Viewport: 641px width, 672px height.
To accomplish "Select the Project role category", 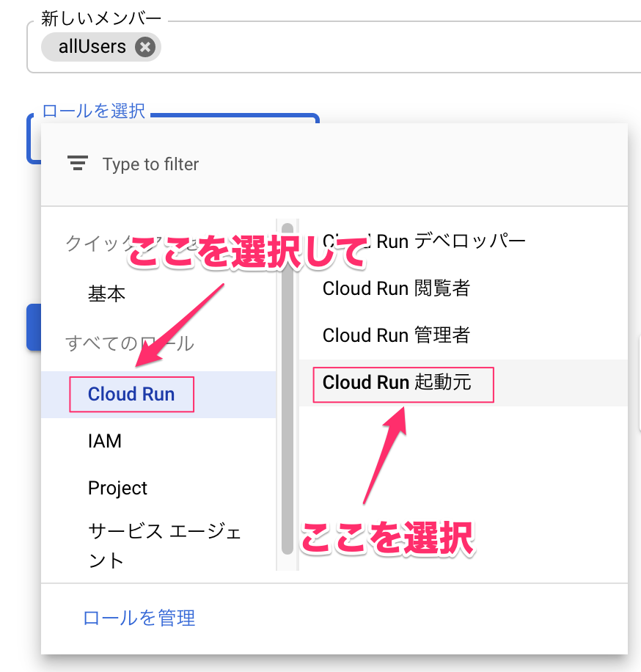I will coord(158,488).
